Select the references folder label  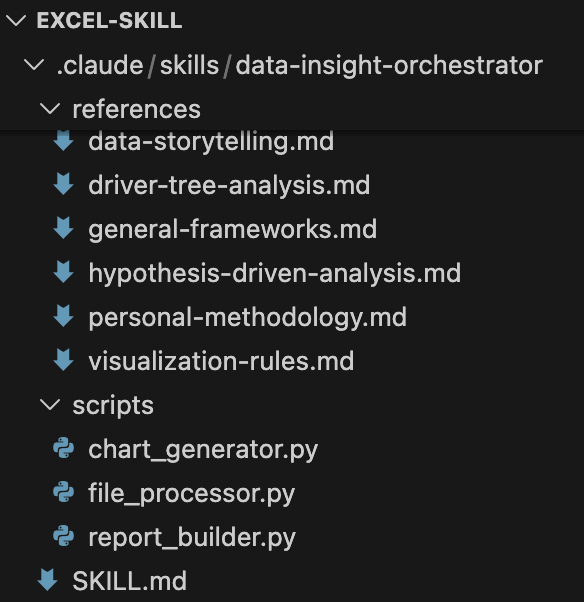(x=137, y=109)
